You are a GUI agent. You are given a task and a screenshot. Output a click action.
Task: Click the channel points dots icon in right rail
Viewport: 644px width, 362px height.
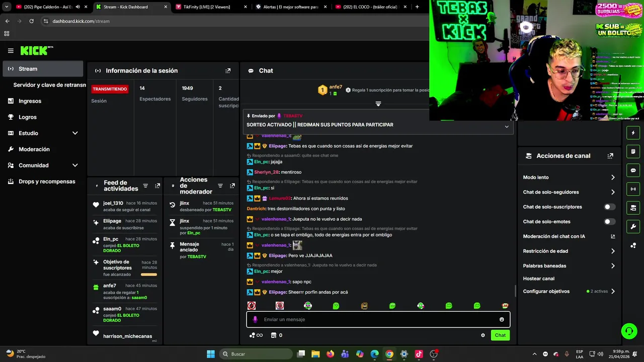(633, 245)
